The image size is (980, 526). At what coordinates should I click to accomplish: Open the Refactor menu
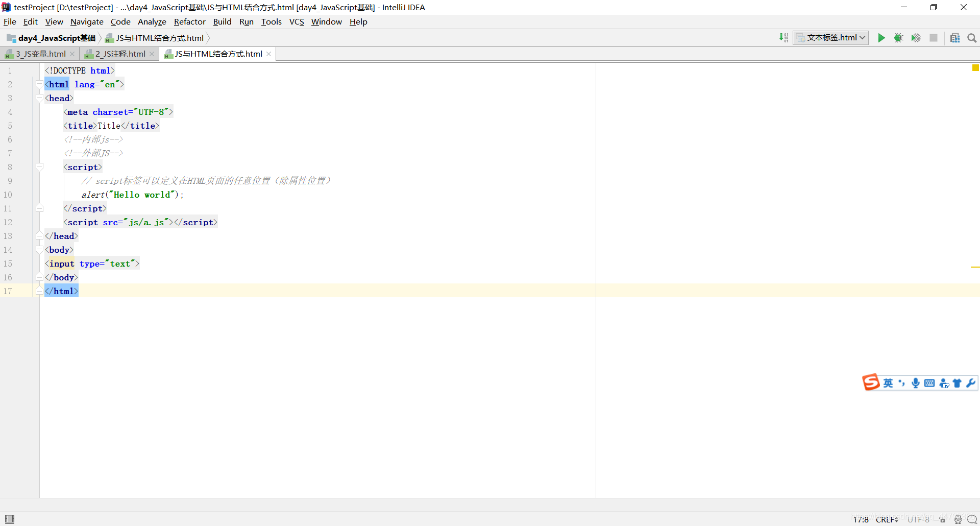point(190,21)
